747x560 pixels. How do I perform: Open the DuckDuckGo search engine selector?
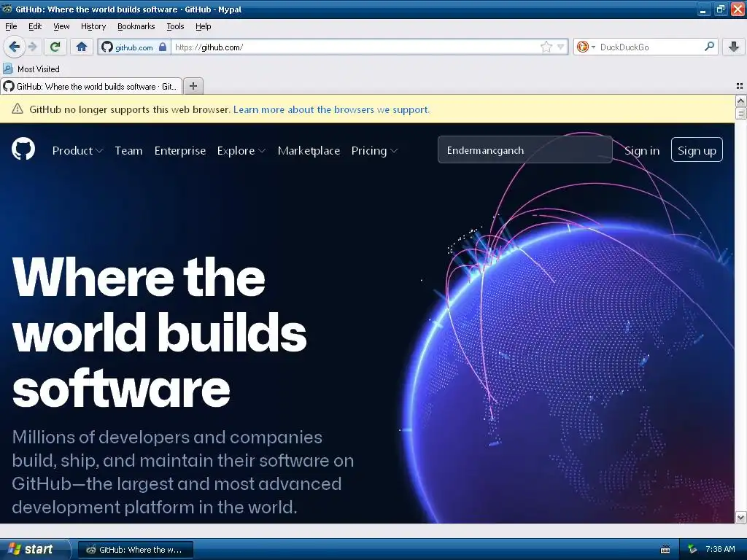586,47
